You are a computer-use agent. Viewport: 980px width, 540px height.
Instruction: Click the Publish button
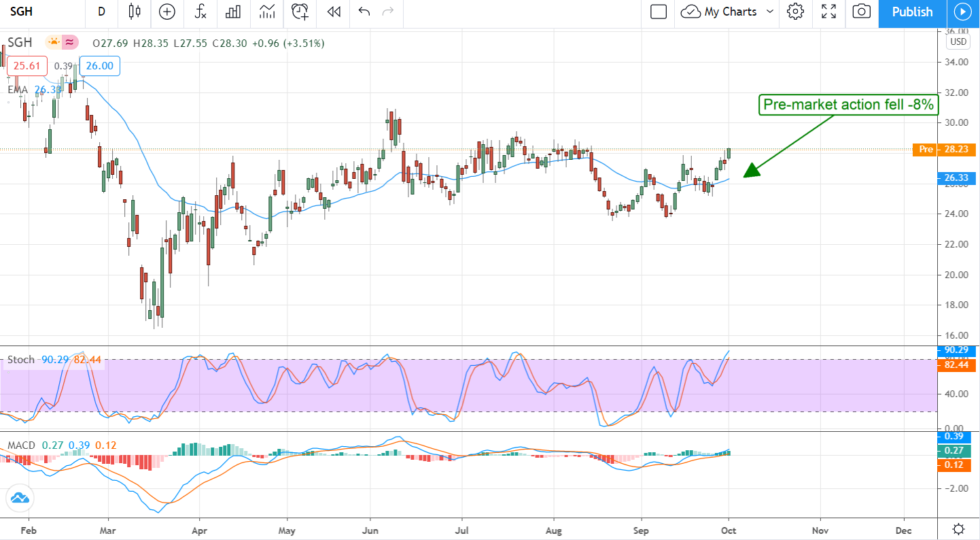coord(912,12)
